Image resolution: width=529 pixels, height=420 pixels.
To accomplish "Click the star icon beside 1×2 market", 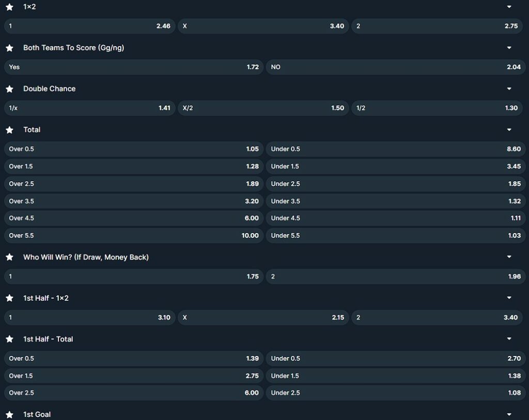I will click(9, 7).
